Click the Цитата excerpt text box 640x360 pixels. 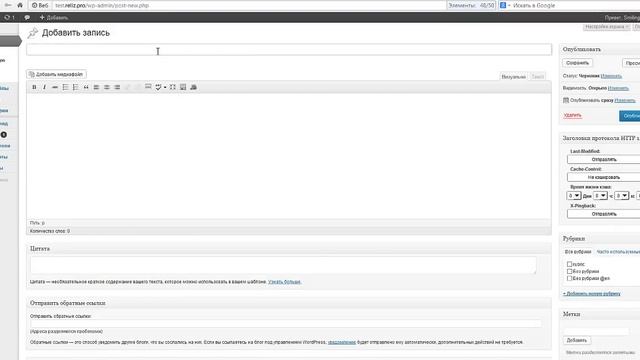(x=283, y=265)
